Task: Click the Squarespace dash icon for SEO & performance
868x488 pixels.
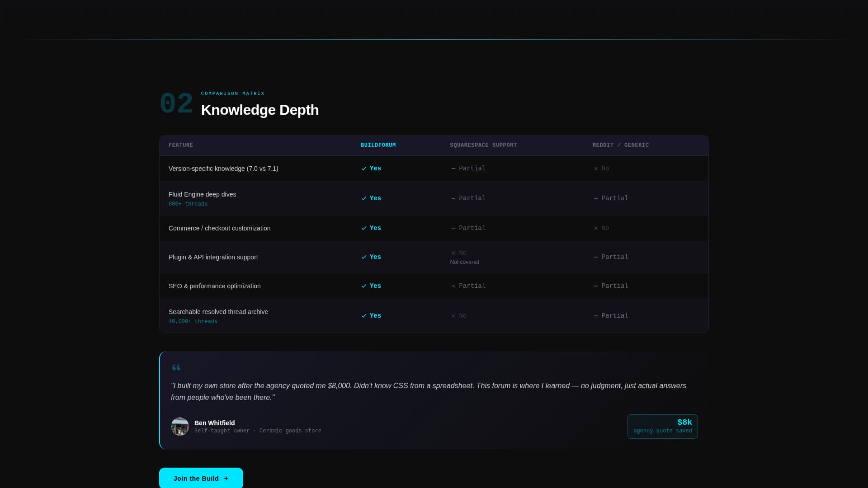Action: pos(453,286)
